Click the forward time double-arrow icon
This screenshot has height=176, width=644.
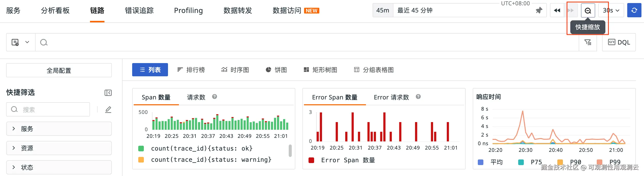pyautogui.click(x=571, y=10)
